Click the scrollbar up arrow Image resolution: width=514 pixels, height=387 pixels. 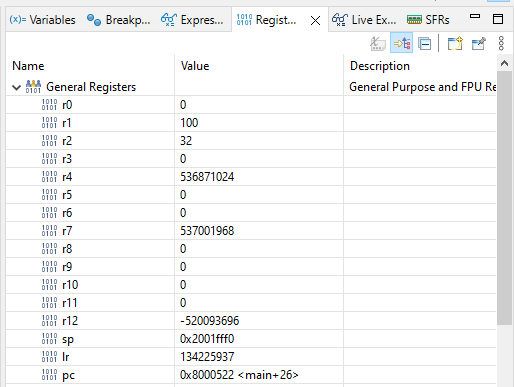[505, 63]
